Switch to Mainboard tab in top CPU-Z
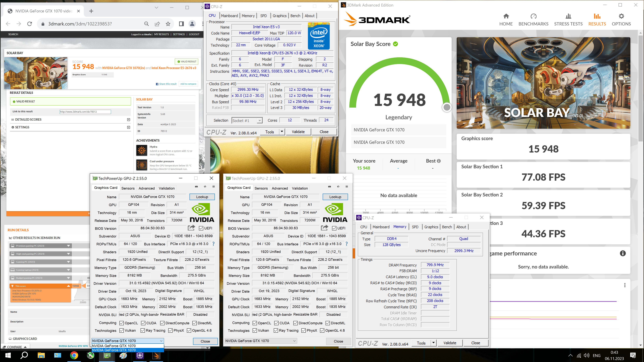 [229, 16]
